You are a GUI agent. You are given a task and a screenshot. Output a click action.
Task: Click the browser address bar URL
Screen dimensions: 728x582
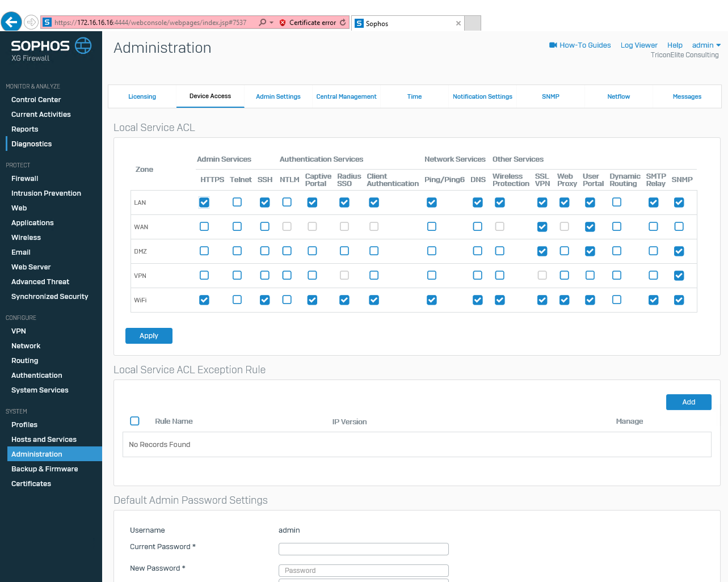point(150,23)
